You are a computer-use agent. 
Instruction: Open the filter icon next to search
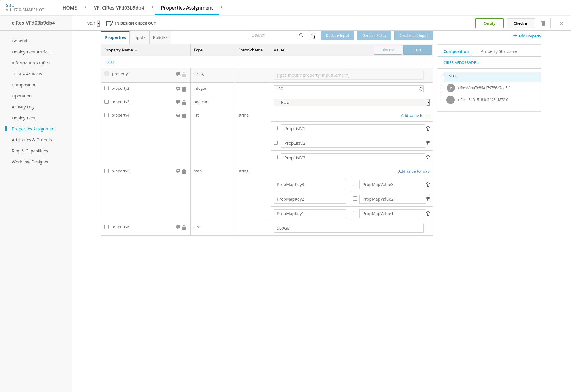314,36
